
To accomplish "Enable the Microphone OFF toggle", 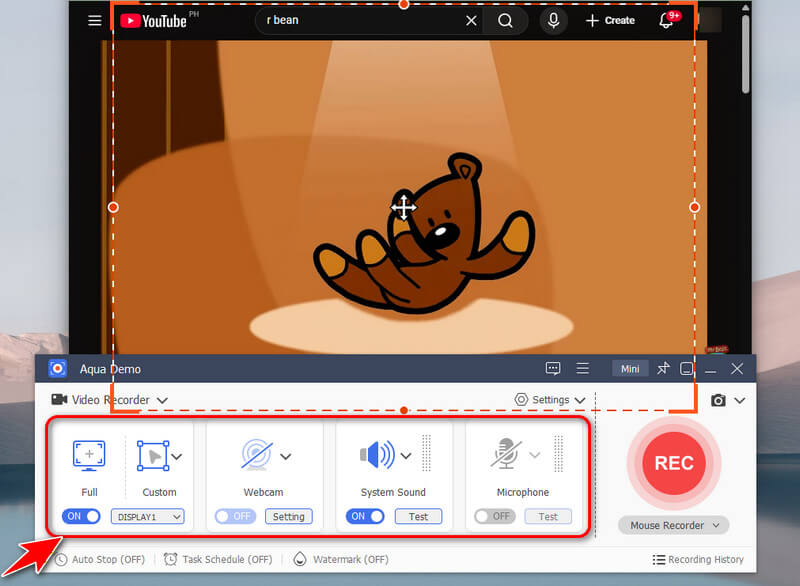I will coord(494,517).
